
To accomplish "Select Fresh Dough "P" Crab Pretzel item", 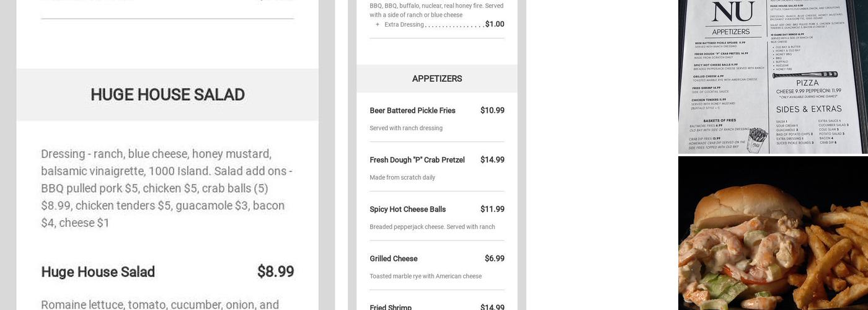I will [x=417, y=160].
